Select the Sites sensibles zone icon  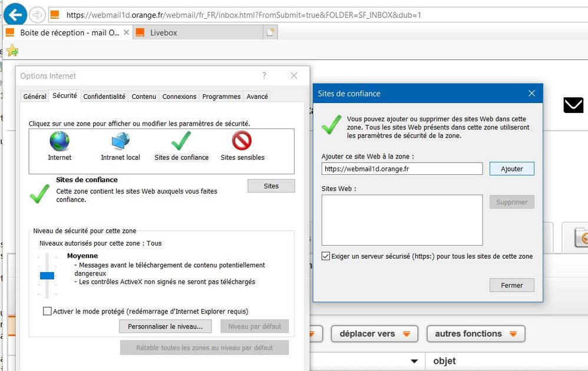point(242,142)
